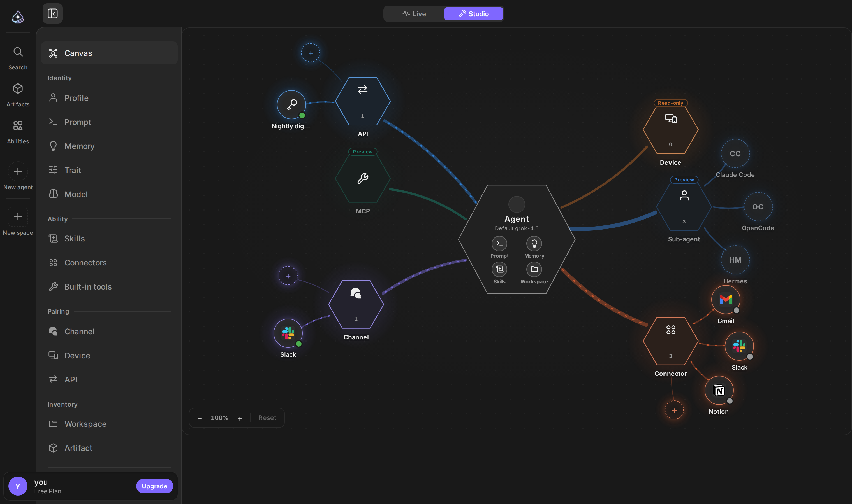Screen dimensions: 852x504
Task: Click the Notion connector node
Action: tap(718, 390)
